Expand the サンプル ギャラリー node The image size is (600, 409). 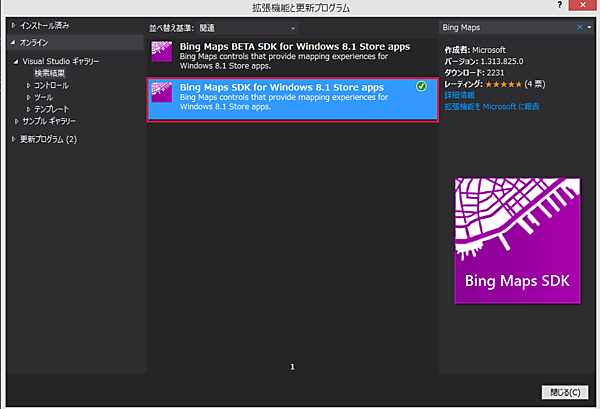coord(16,121)
